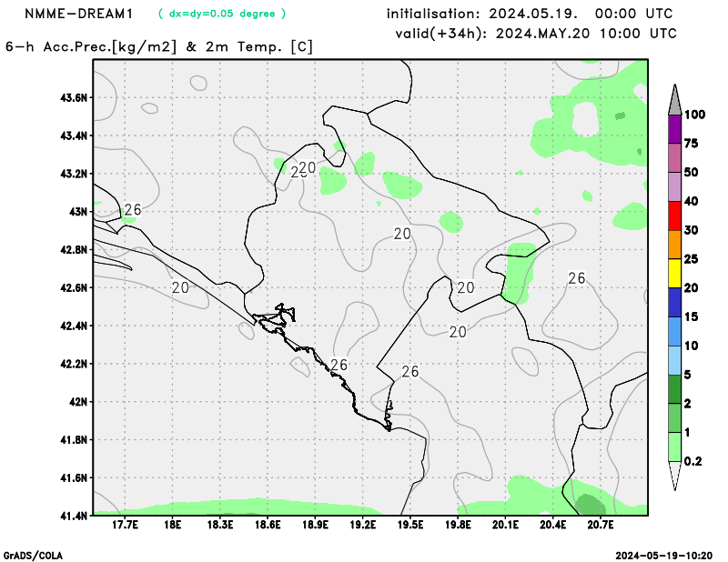Click the colorbar value label 100
Image resolution: width=728 pixels, height=562 pixels.
694,115
